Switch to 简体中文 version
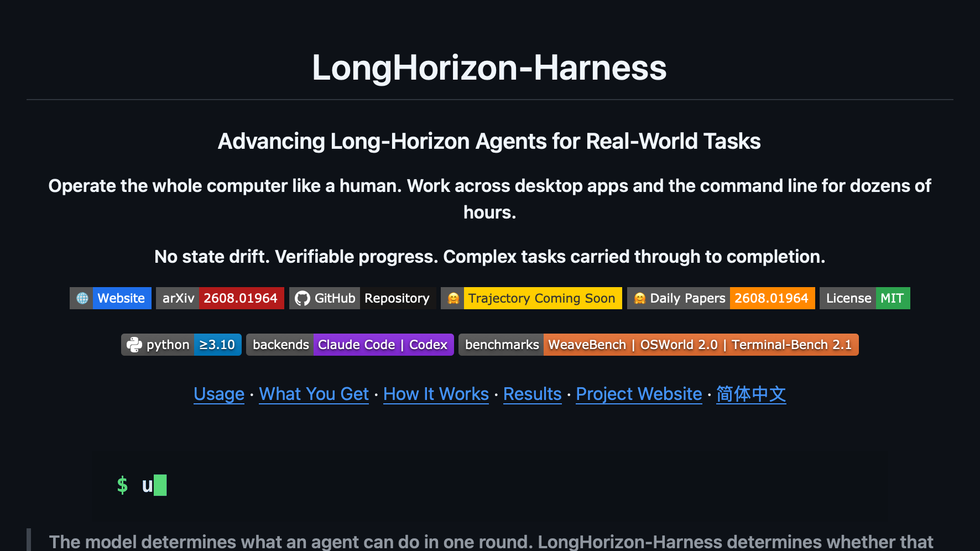This screenshot has width=980, height=551. [x=751, y=394]
